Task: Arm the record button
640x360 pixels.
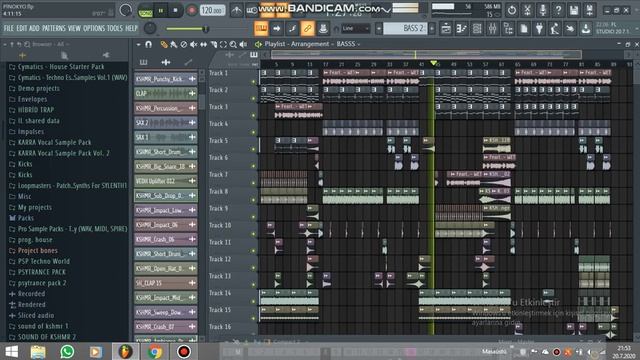Action: [191, 11]
